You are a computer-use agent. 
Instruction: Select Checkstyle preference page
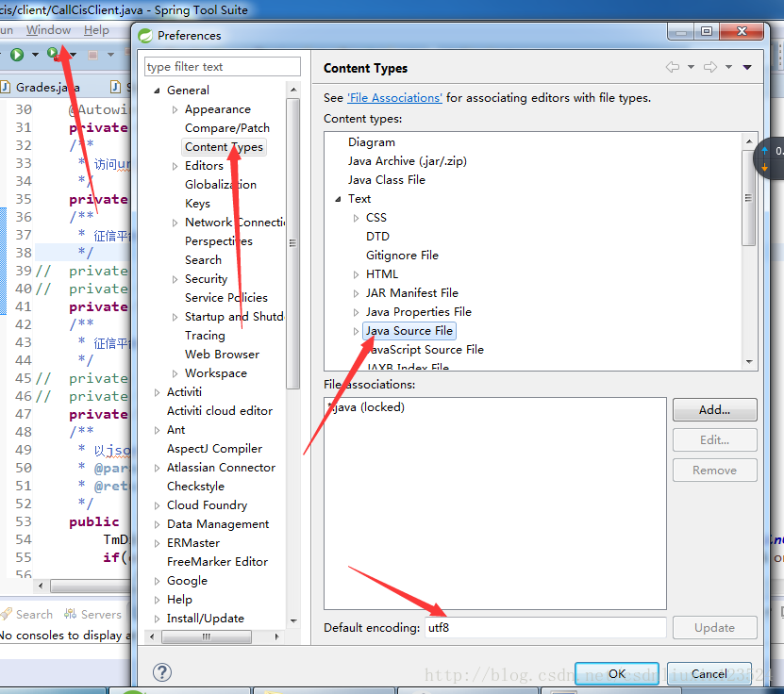tap(195, 487)
